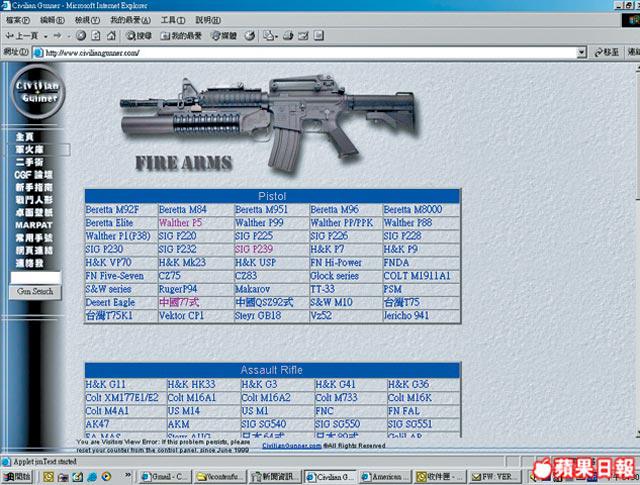
Task: Open the Walther P5 pistol link
Action: coord(180,222)
